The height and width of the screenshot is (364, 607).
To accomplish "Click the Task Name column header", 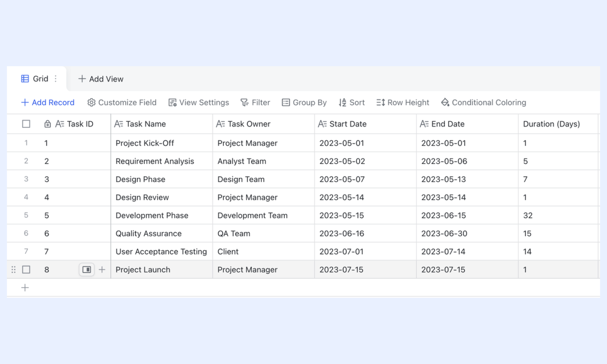I will click(162, 124).
